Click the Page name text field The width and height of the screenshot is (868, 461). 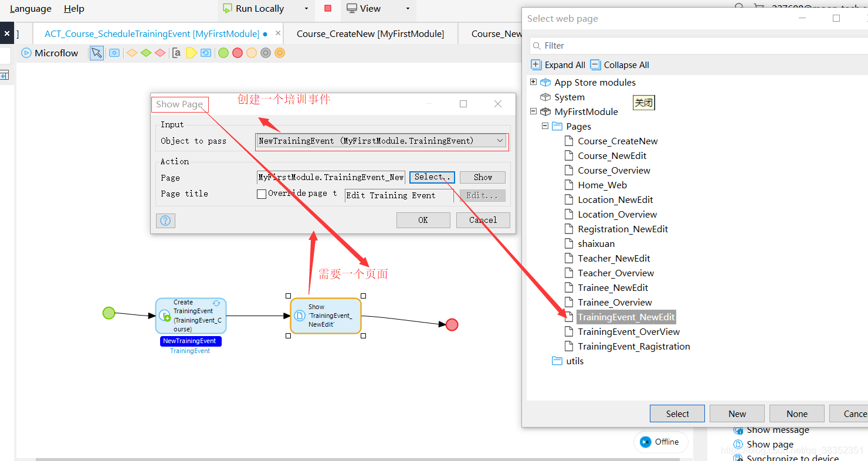click(x=331, y=177)
